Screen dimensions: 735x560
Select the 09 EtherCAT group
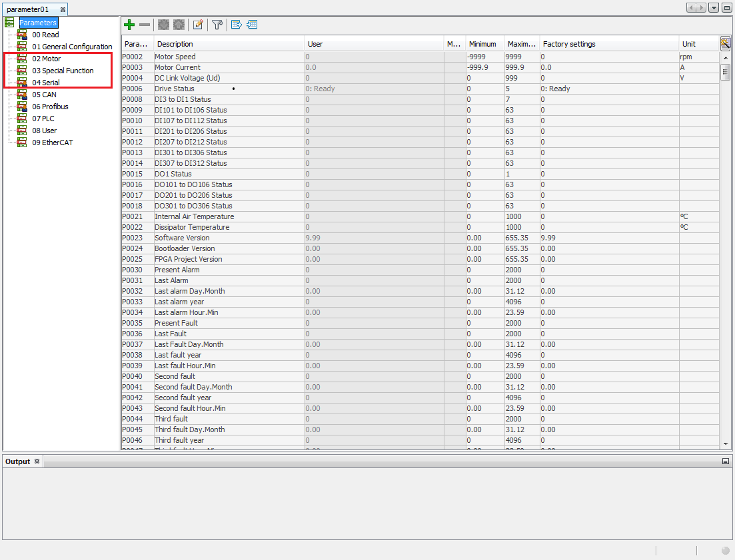(x=53, y=142)
